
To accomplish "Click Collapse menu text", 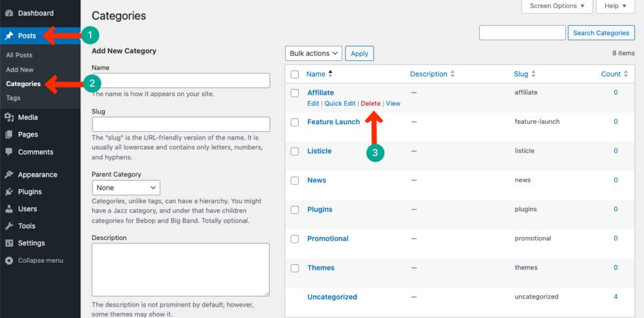I will [41, 261].
